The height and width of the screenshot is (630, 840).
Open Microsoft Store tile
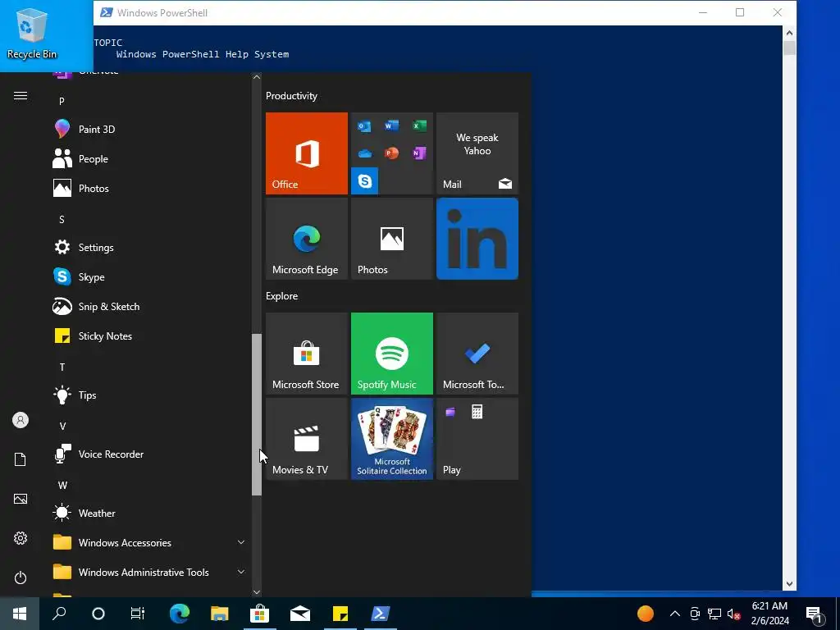307,354
